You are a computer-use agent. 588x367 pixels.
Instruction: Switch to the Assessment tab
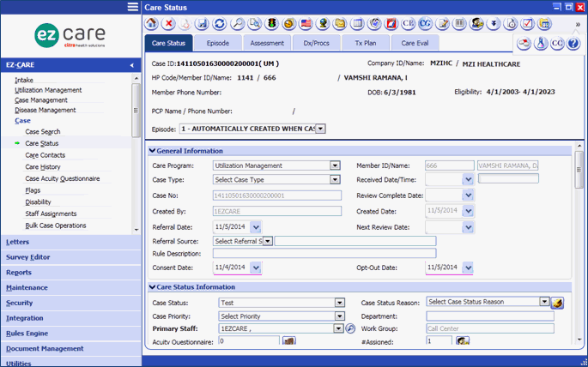tap(267, 42)
